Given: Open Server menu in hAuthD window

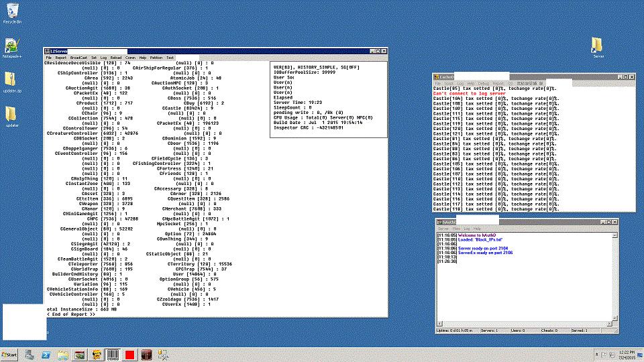Looking at the screenshot, I should 443,229.
